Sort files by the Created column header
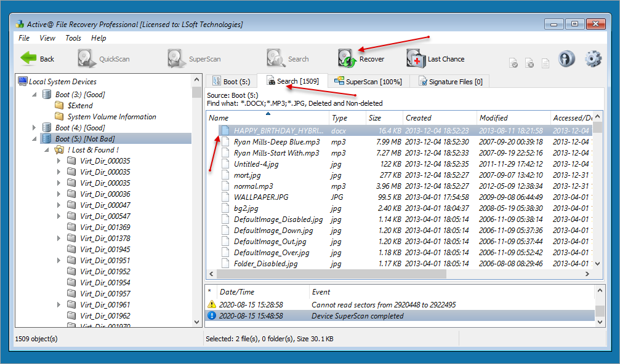 (x=440, y=117)
